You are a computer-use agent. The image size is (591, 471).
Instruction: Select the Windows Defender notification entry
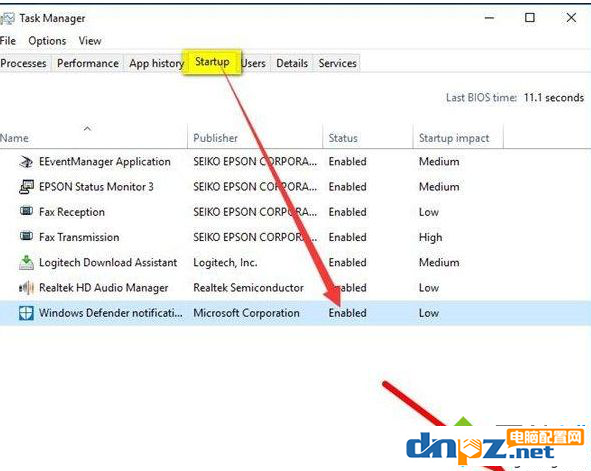(x=296, y=313)
